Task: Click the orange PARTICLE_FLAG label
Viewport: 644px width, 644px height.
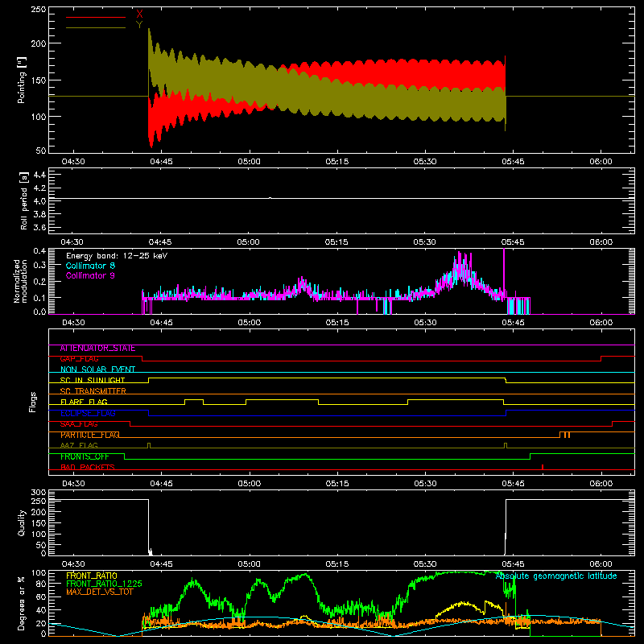Action: [90, 435]
